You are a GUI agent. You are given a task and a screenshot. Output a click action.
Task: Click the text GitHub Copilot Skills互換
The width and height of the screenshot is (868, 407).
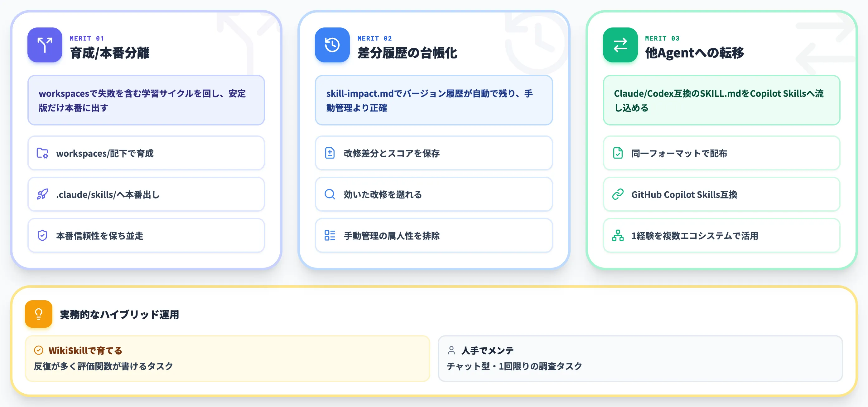[x=684, y=194]
